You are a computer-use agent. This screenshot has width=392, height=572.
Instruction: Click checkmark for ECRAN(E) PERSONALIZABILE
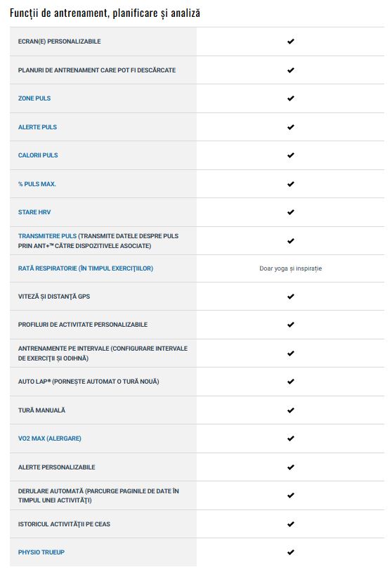click(291, 41)
